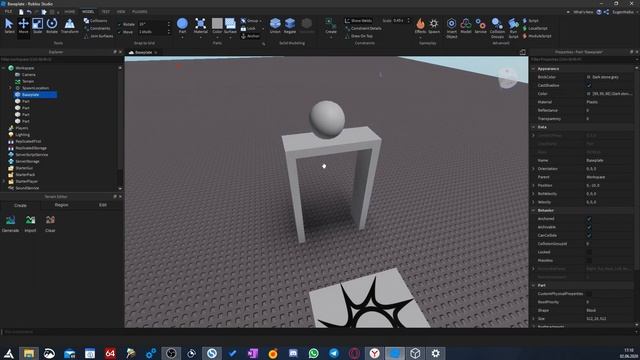
Task: Click the Show Welds button
Action: (x=358, y=21)
